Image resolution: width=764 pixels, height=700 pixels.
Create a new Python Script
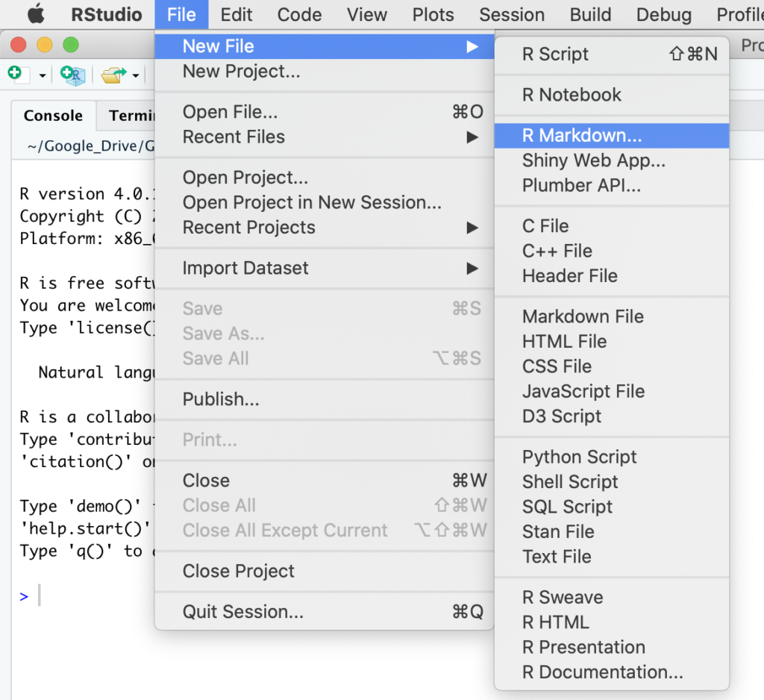tap(612, 457)
